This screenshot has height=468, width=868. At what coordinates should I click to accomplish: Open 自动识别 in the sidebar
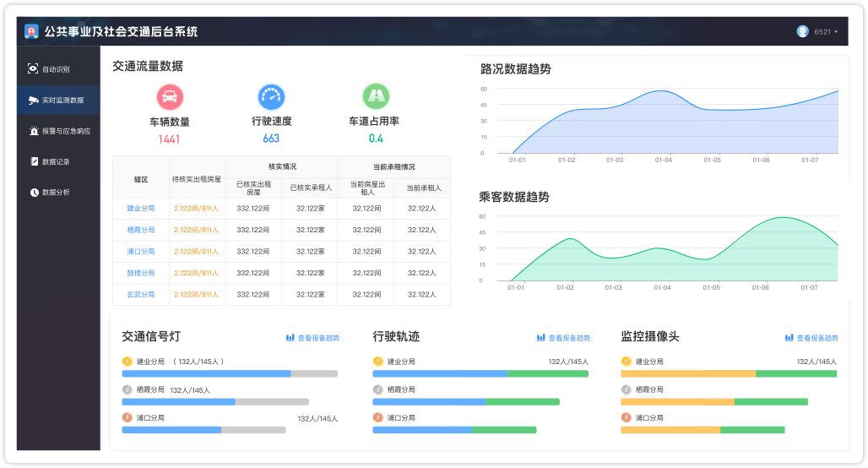(56, 68)
